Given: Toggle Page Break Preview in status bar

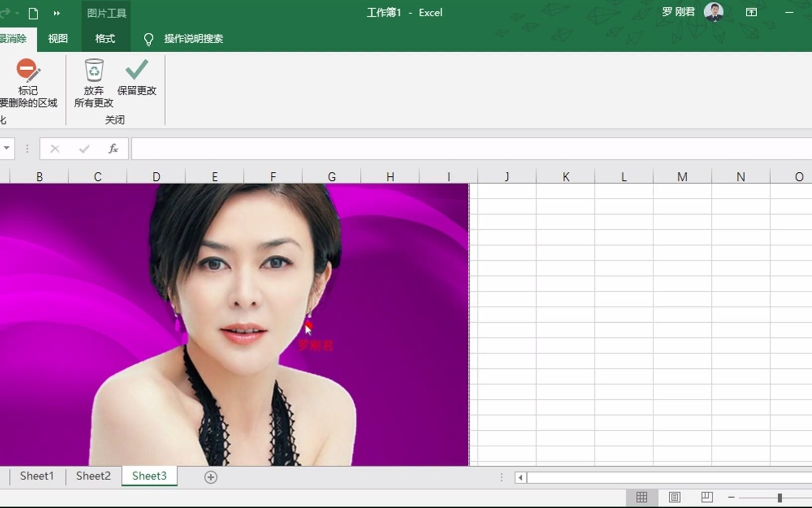Looking at the screenshot, I should (x=706, y=497).
